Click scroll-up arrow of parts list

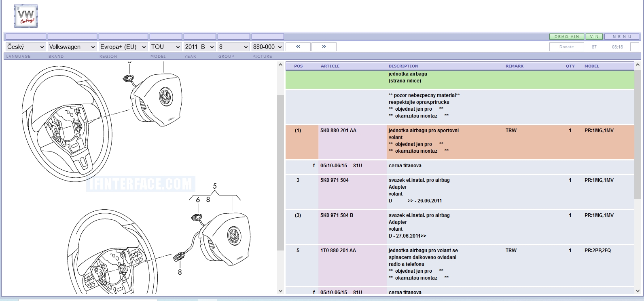(638, 65)
